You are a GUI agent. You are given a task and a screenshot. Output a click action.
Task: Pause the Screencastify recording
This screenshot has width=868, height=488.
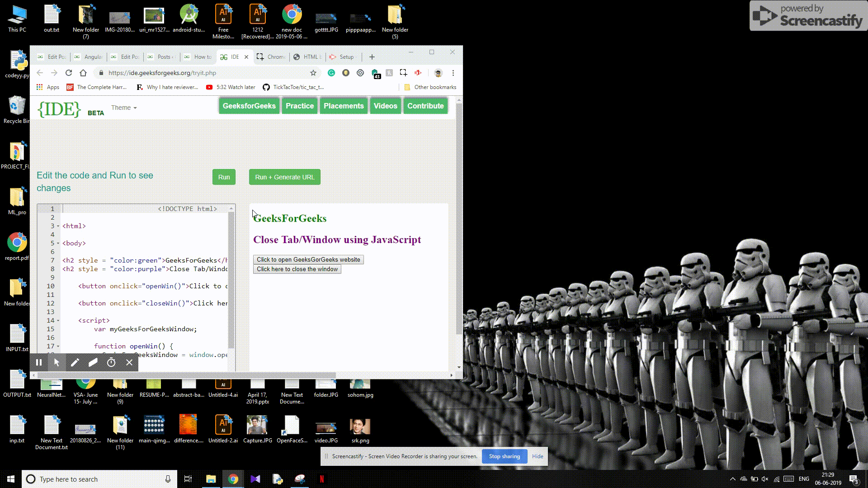tap(39, 362)
